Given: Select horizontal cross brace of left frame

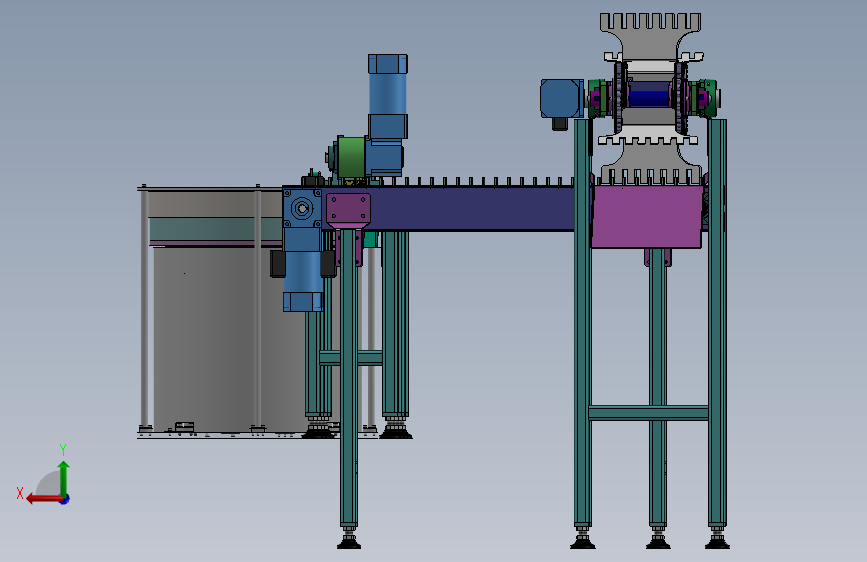Looking at the screenshot, I should pos(351,358).
